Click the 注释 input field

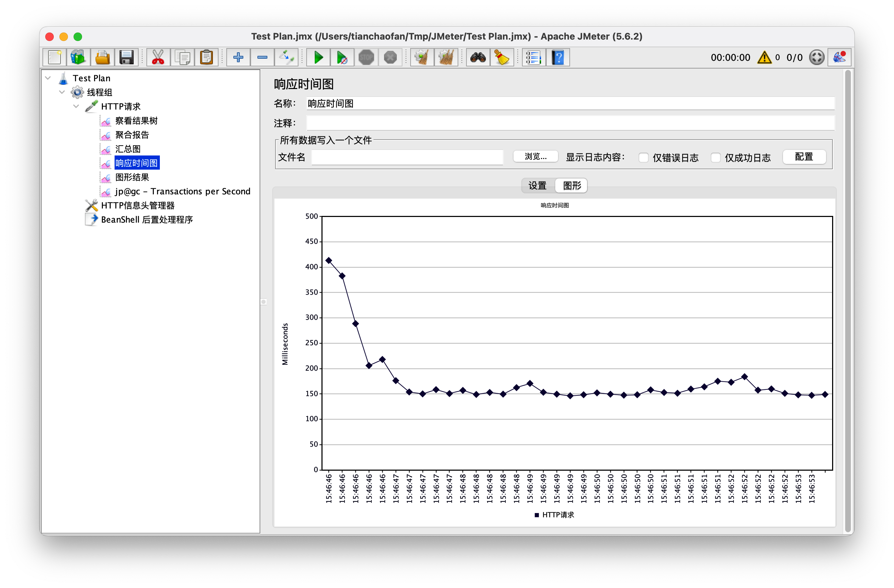click(570, 123)
